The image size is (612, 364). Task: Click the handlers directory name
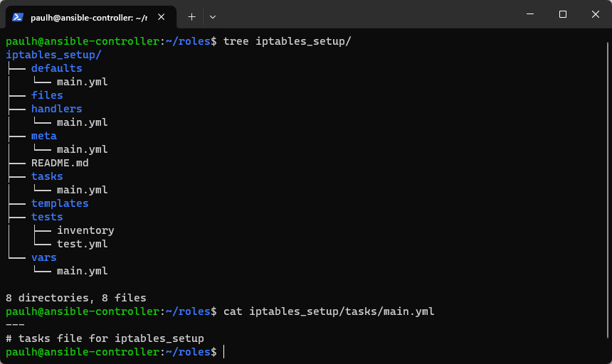(x=56, y=109)
